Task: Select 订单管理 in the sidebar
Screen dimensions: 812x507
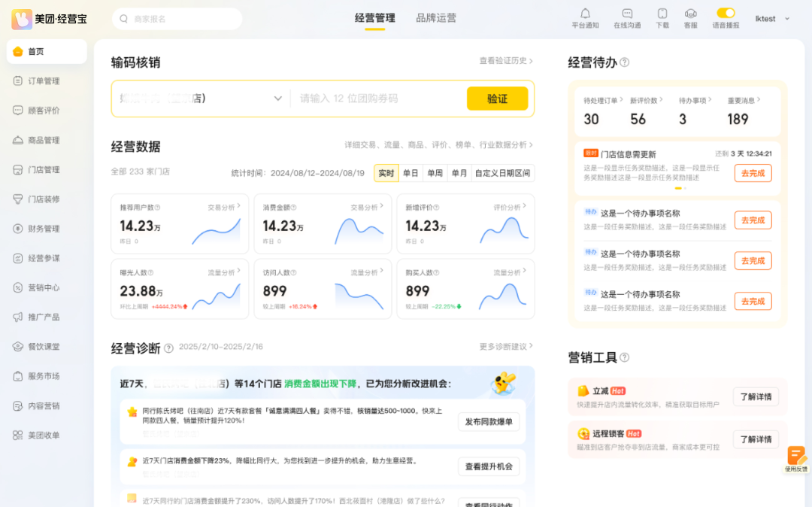Action: tap(45, 80)
